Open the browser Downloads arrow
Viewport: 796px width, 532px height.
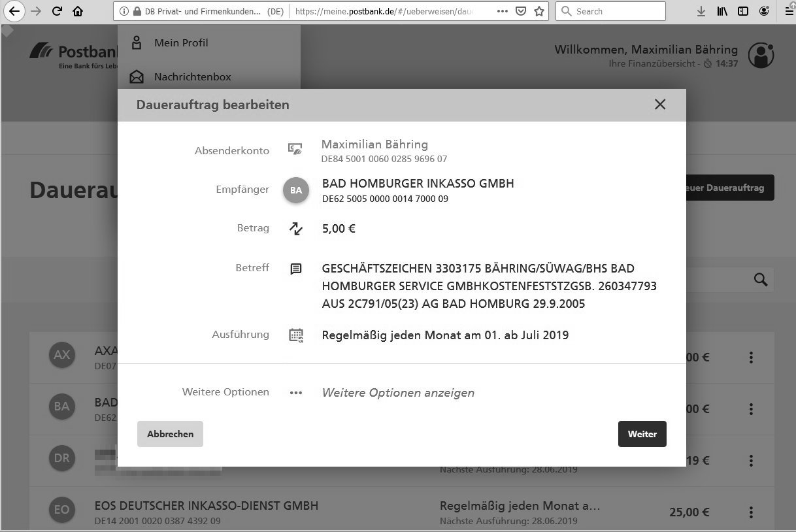point(701,11)
